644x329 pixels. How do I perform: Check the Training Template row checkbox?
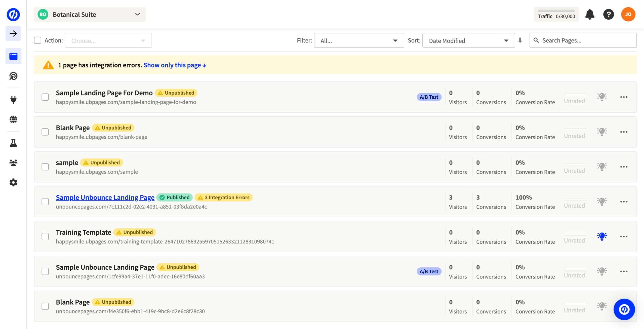tap(45, 236)
